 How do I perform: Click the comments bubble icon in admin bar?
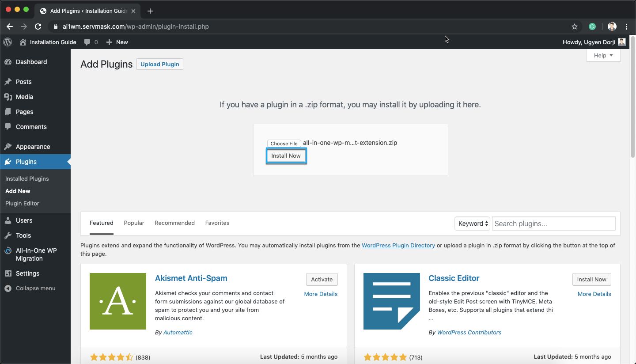[87, 42]
